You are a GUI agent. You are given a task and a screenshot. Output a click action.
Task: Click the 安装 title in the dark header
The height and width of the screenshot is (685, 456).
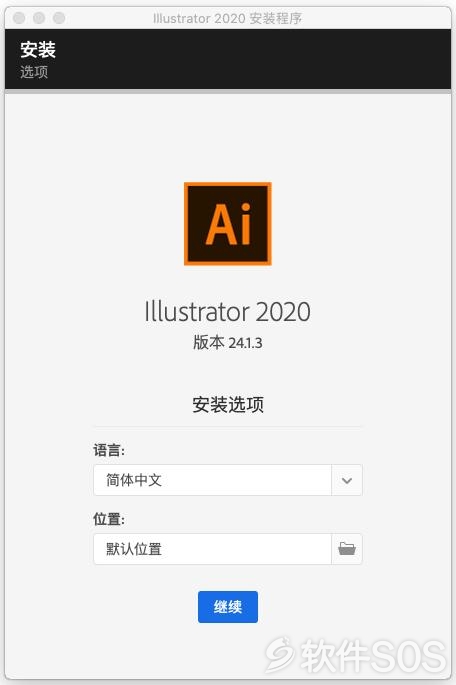click(x=38, y=49)
